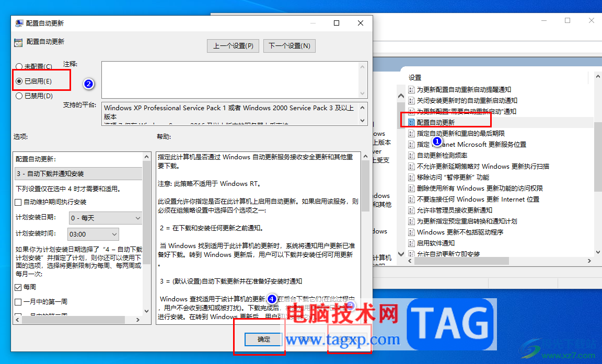Screen dimensions: 602x364
Task: Click 上一个设置(P) button
Action: 233,45
